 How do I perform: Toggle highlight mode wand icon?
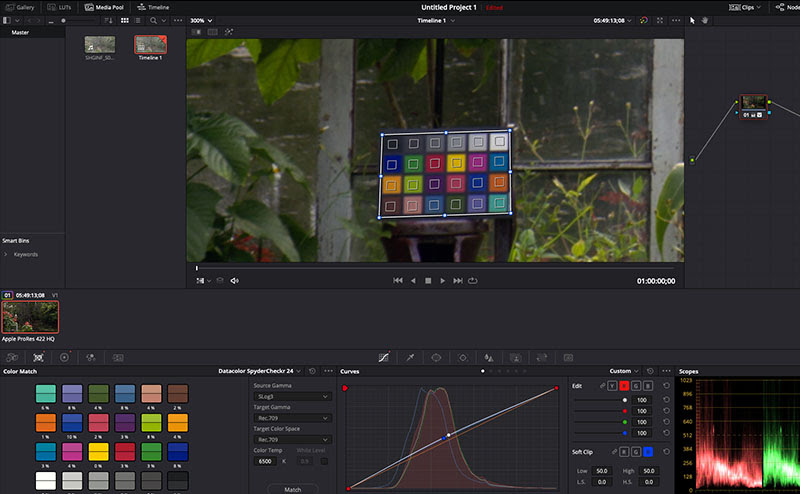click(x=229, y=32)
